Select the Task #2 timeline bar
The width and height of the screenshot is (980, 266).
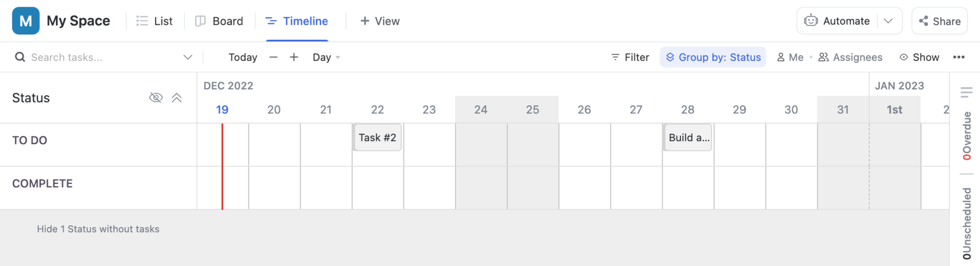tap(377, 138)
